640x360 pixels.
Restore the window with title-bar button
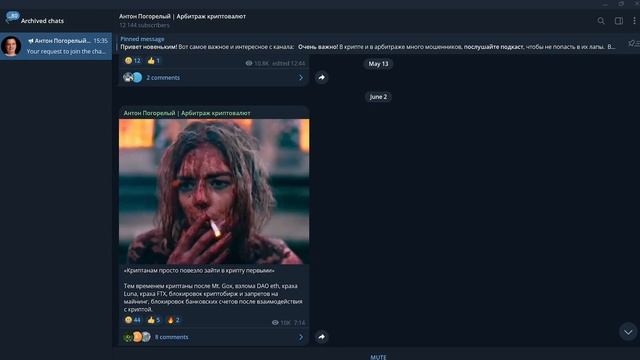point(621,4)
